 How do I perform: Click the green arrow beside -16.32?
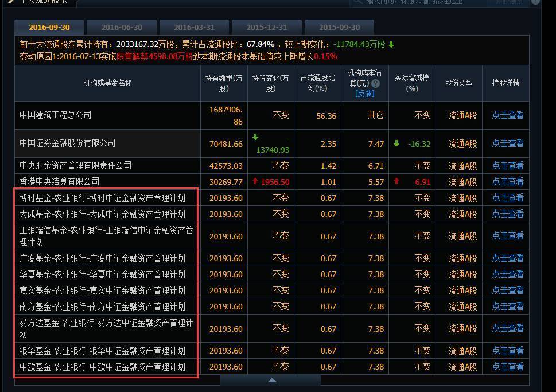[x=396, y=143]
